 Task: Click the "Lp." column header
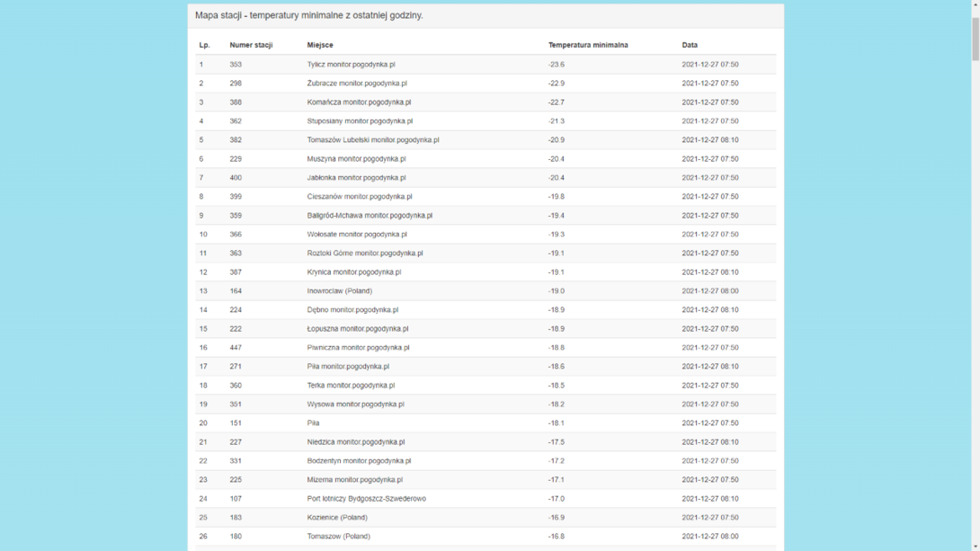tap(204, 45)
